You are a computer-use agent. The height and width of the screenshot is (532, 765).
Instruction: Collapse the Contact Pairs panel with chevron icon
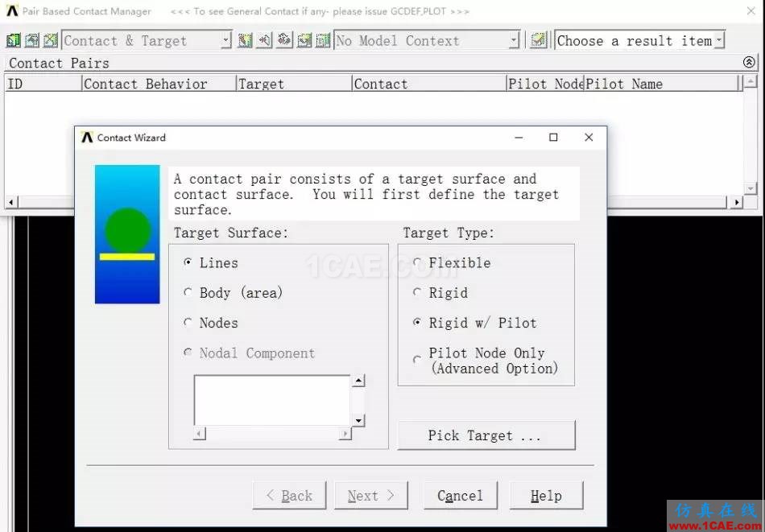[749, 62]
